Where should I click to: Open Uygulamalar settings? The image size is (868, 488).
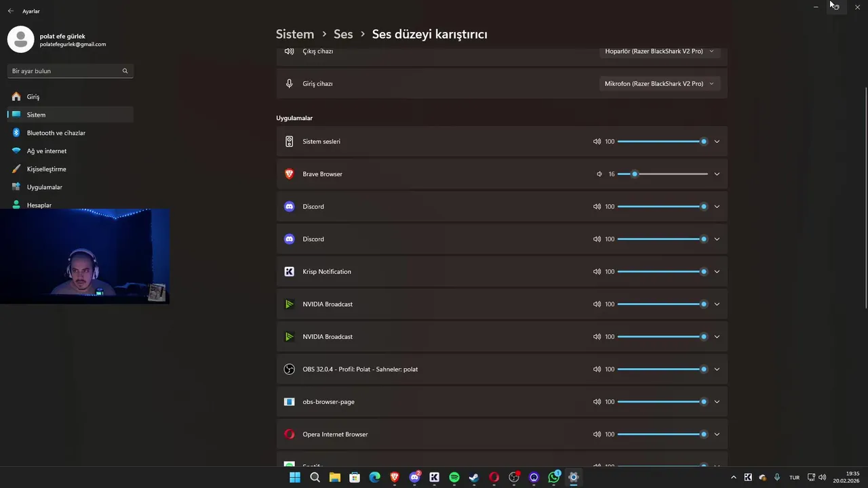coord(71,187)
